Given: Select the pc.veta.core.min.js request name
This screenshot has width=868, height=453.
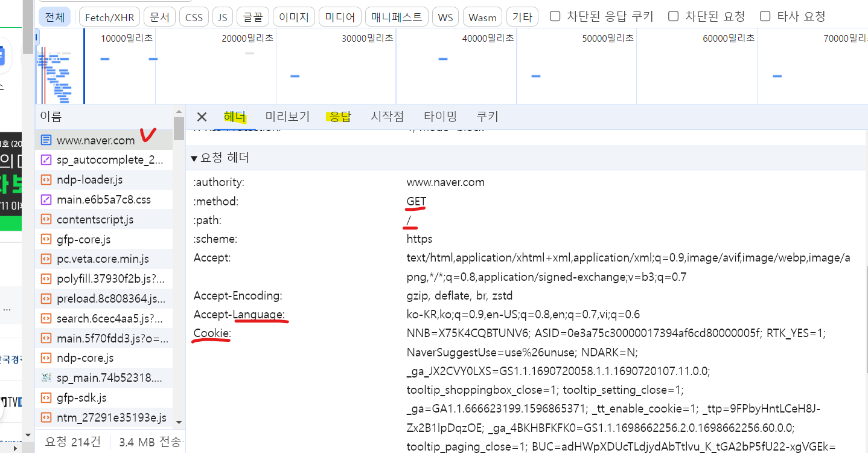Looking at the screenshot, I should pos(103,259).
